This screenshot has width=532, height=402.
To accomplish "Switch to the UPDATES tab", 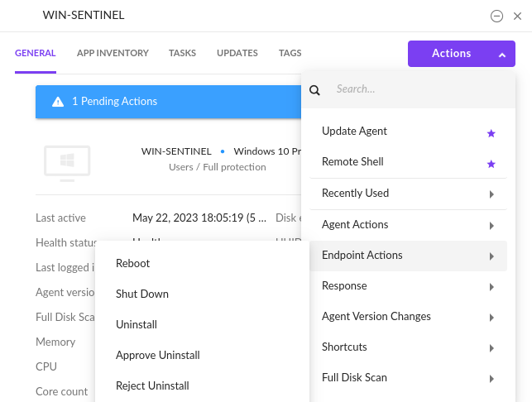I will (x=237, y=53).
